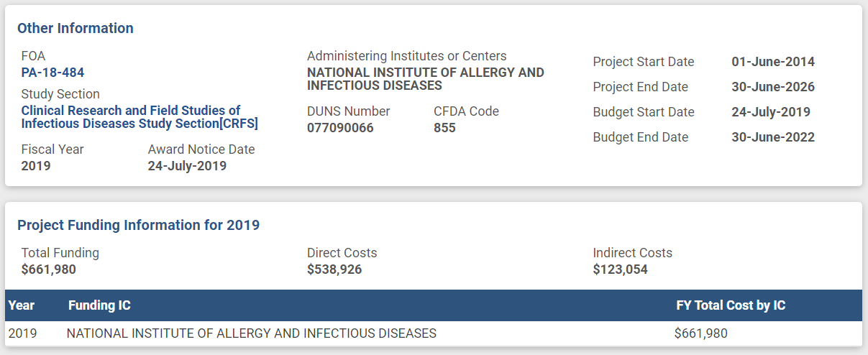868x355 pixels.
Task: Click the Project Funding Information for 2019 heading
Action: point(138,225)
